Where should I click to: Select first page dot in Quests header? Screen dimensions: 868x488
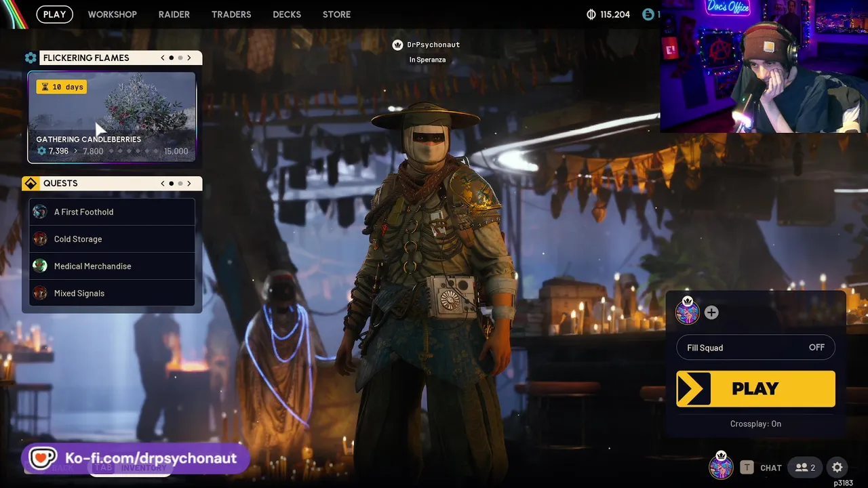pyautogui.click(x=172, y=183)
